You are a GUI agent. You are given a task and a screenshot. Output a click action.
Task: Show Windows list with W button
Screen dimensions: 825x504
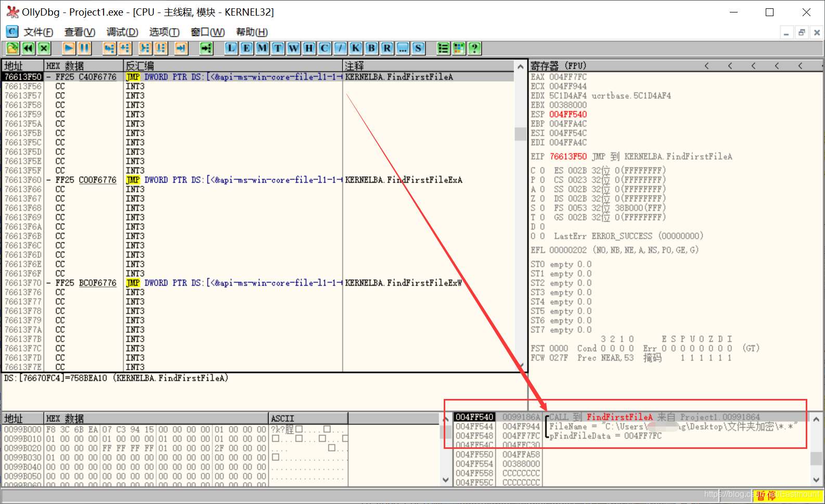click(293, 48)
